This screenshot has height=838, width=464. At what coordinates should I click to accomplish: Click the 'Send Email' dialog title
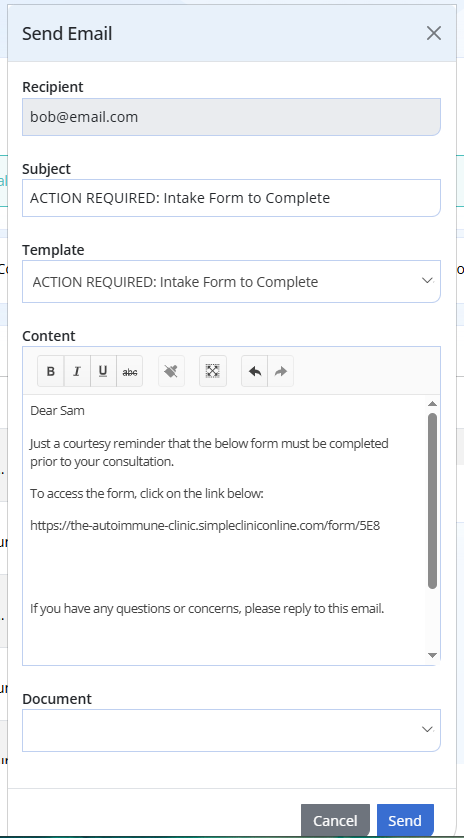pyautogui.click(x=67, y=34)
